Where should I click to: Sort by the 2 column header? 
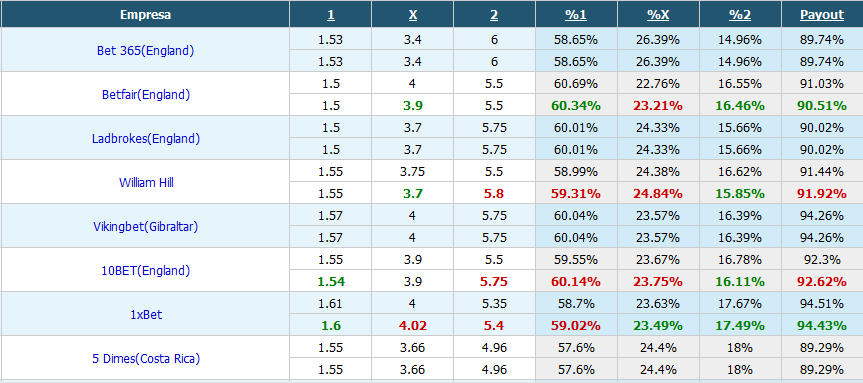point(494,15)
